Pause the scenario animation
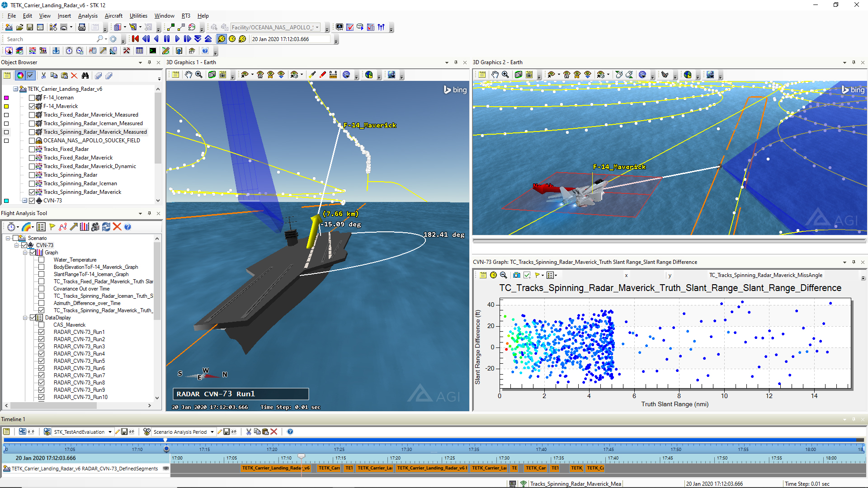This screenshot has width=868, height=488. point(167,39)
